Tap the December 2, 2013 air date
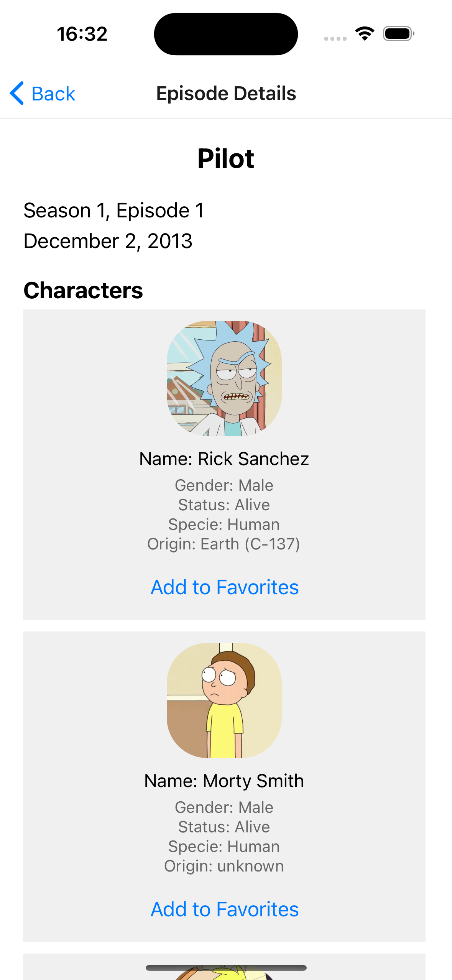Screen dimensions: 452x980 point(108,241)
